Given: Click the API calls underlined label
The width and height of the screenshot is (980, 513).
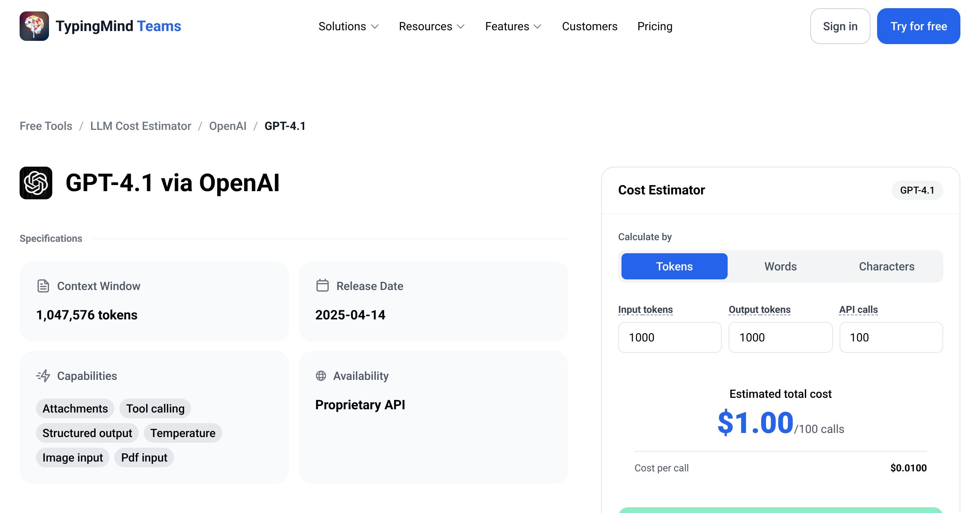Looking at the screenshot, I should click(858, 310).
